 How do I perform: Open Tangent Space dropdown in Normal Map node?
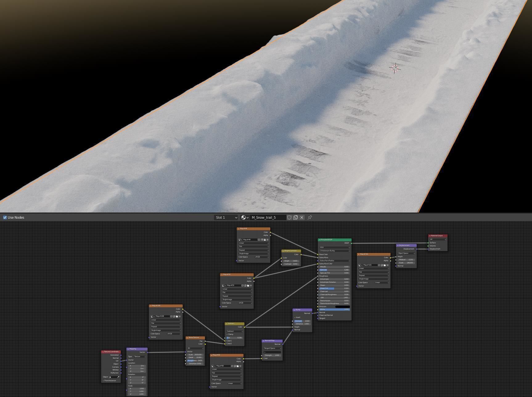pos(272,348)
